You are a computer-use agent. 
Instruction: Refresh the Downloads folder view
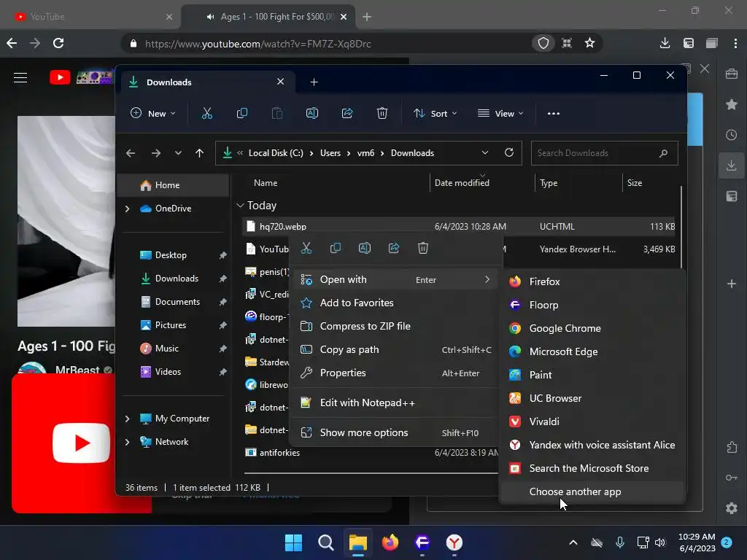point(509,153)
